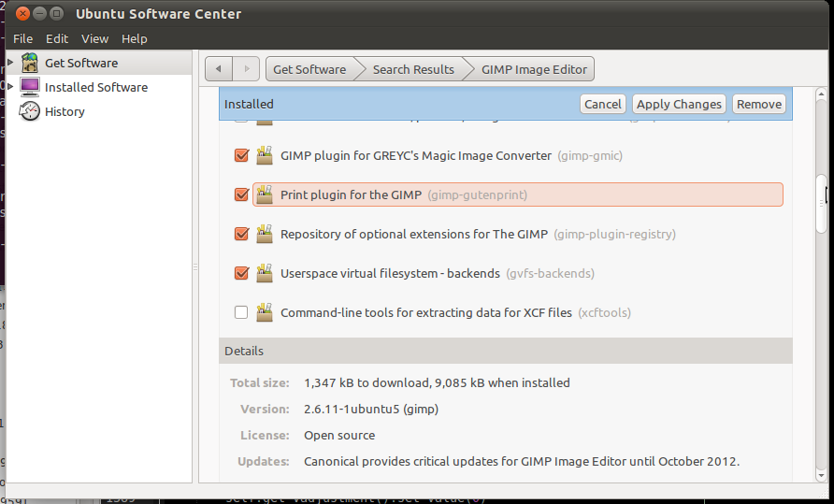The height and width of the screenshot is (504, 834).
Task: Uncheck the GREYC's Magic Image Converter plugin
Action: [241, 155]
